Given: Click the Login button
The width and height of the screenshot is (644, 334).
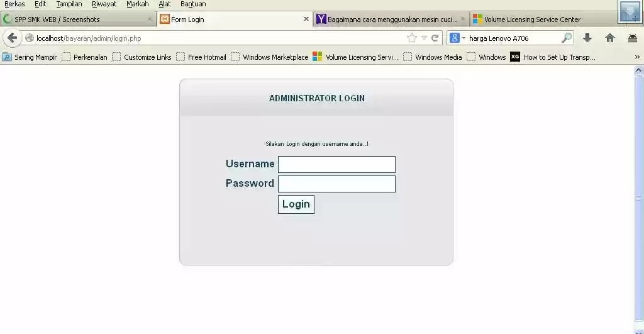Looking at the screenshot, I should [x=296, y=204].
